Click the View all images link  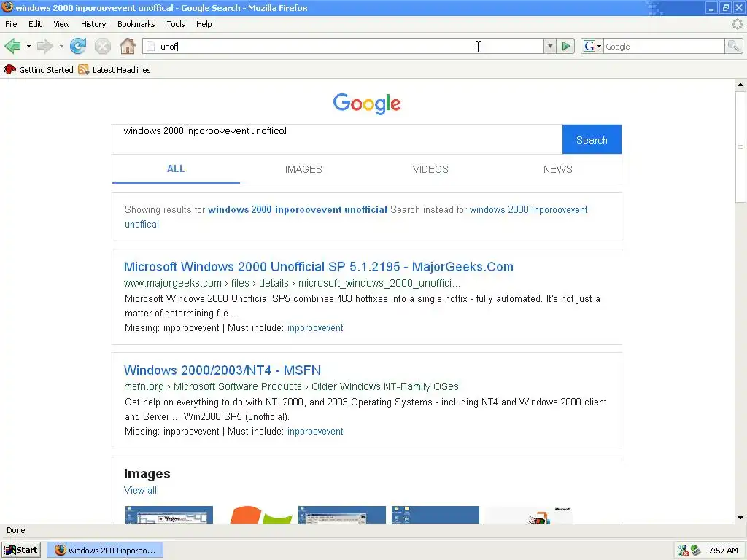tap(140, 490)
